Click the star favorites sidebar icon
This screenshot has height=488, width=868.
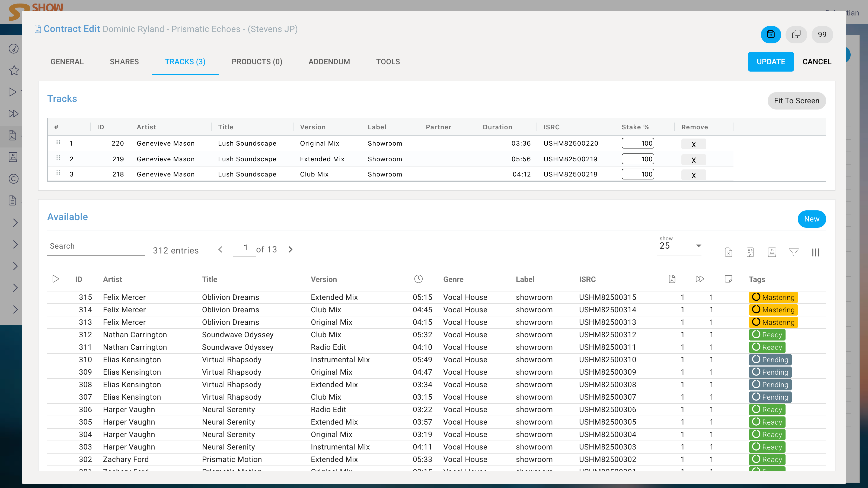[14, 71]
